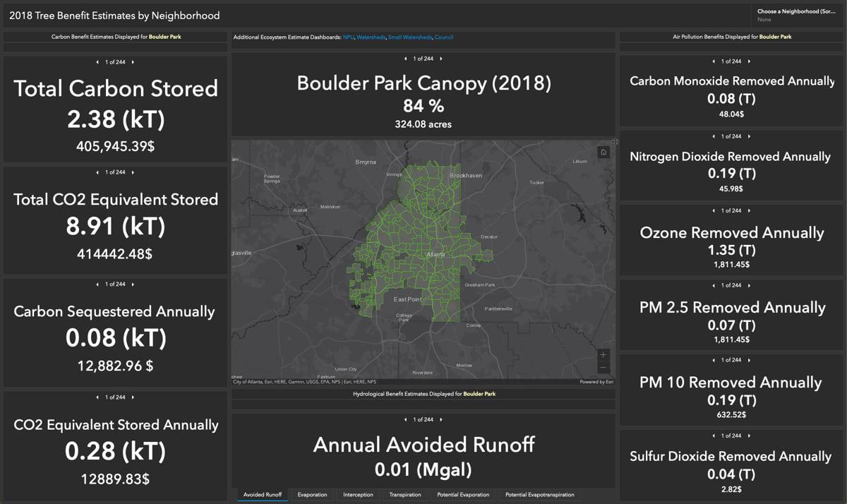Next record arrow for Ozone Removed Annually
847x504 pixels.
750,211
